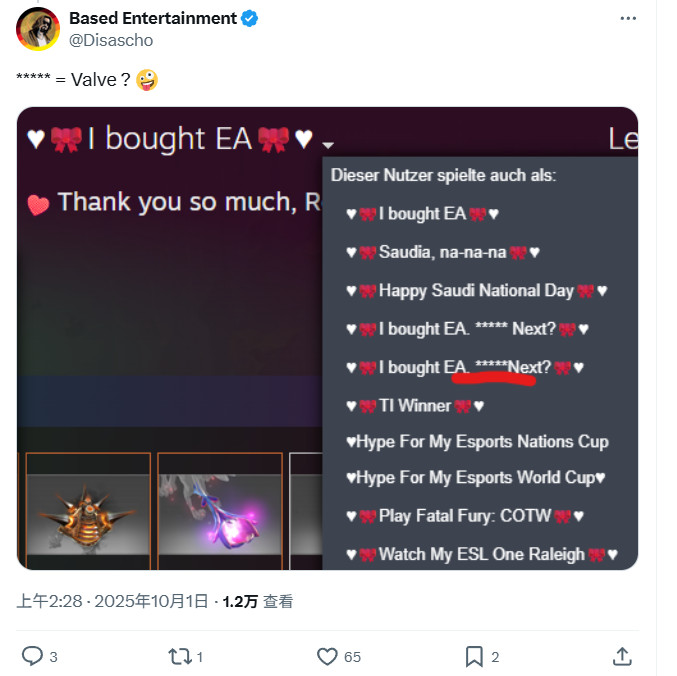Collapse the name history dropdown arrow
Viewport: 677px width, 676px height.
(x=328, y=144)
